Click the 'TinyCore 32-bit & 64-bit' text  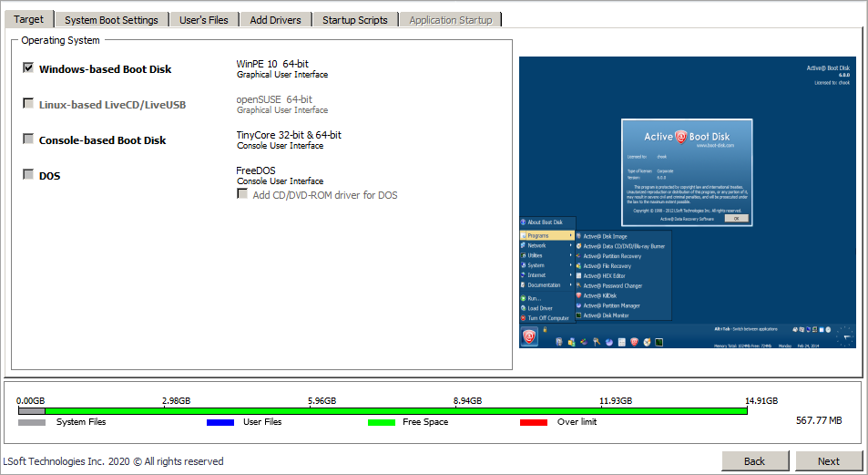click(289, 135)
